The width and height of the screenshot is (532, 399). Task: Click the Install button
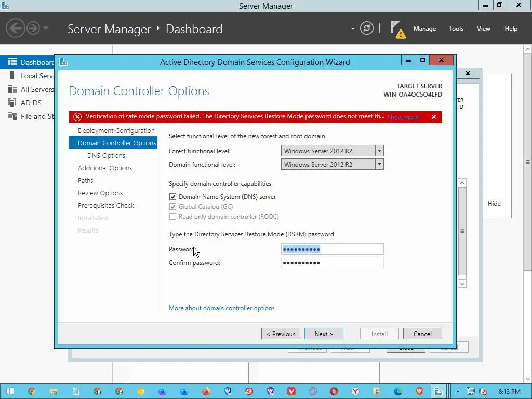pos(379,334)
